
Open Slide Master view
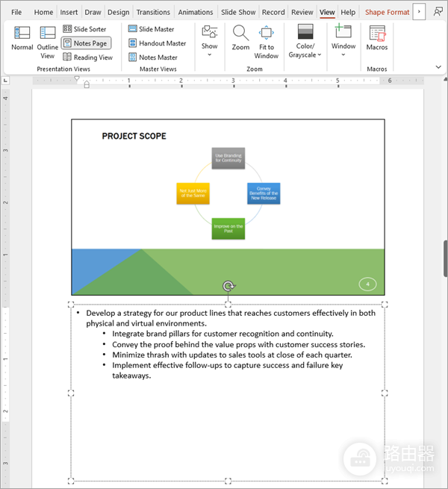coord(152,29)
